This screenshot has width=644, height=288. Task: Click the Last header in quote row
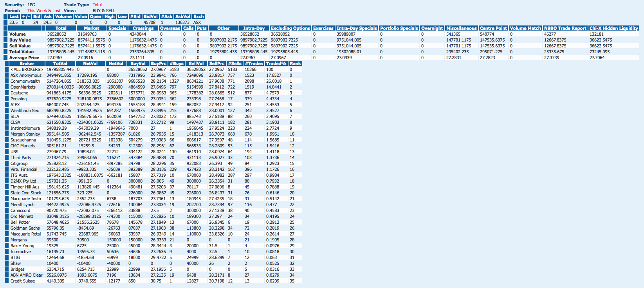14,16
